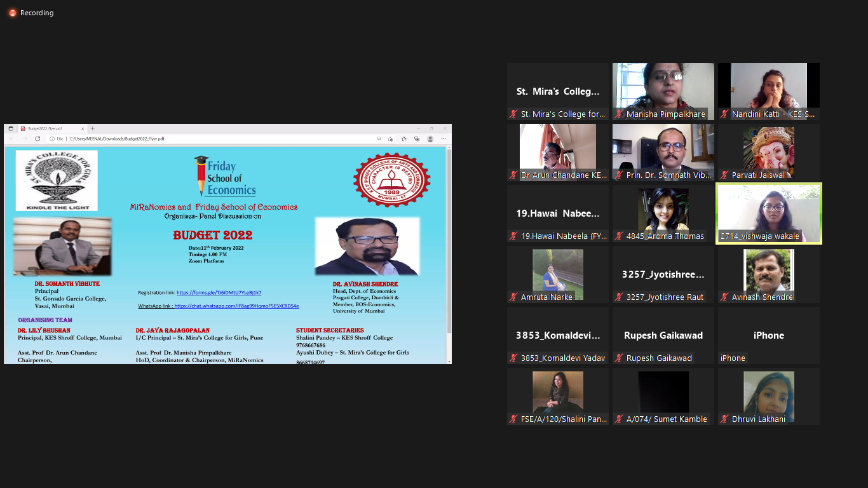Screen dimensions: 868x488
Task: Open the WhatsApp chat link
Action: click(236, 306)
